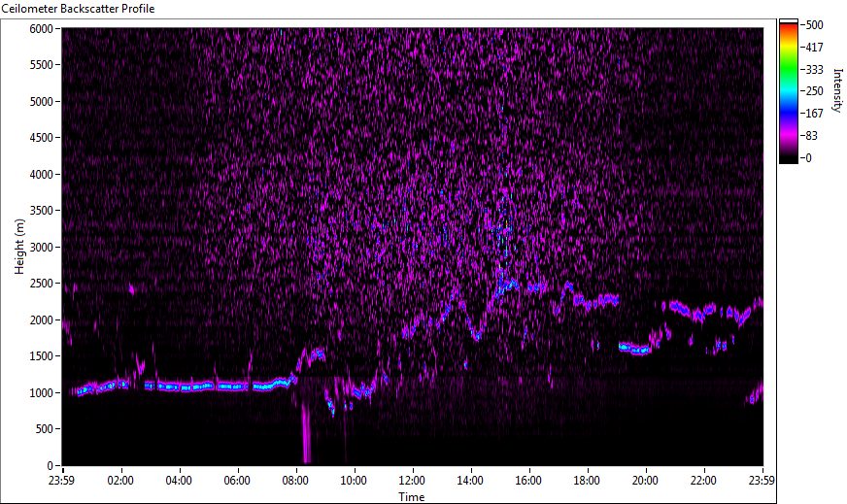This screenshot has height=504, width=847.
Task: Click the 5000 height axis tick label
Action: click(41, 102)
